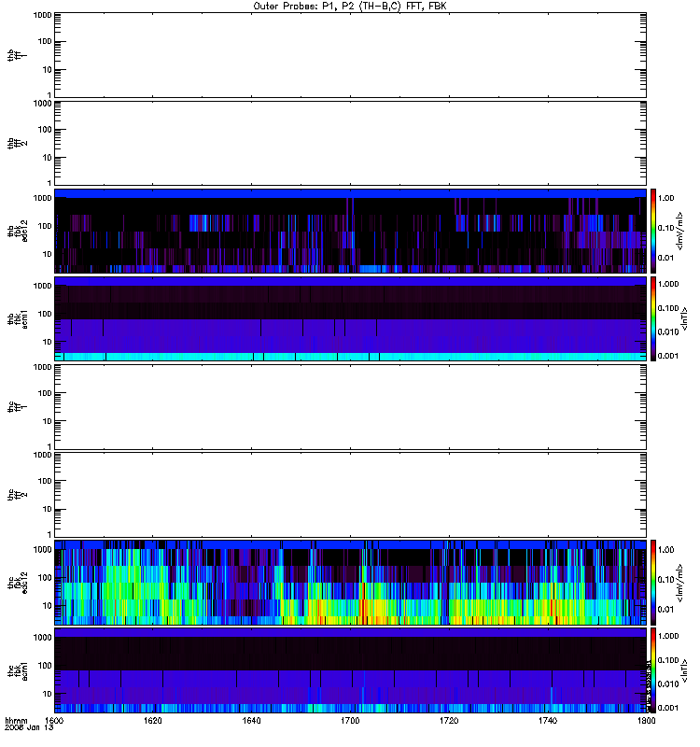Click the 'hhmm' time format label
This screenshot has width=700, height=747.
click(16, 721)
